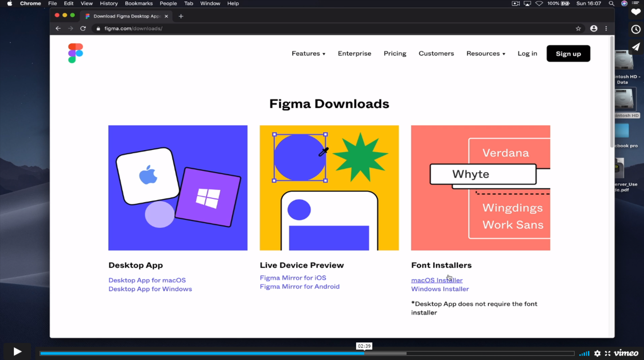Open Chrome profile avatar icon
This screenshot has width=644, height=360.
[594, 29]
